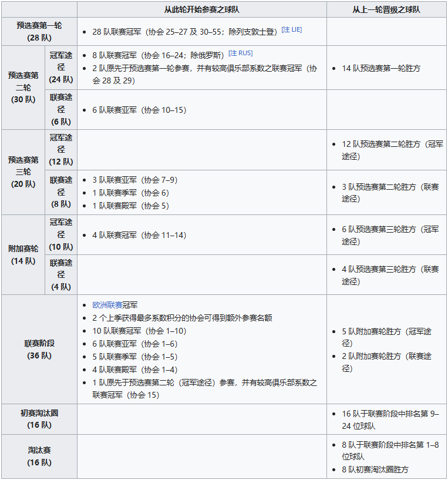448x480 pixels.
Task: Open the 注 RUS footnote link
Action: [x=241, y=53]
